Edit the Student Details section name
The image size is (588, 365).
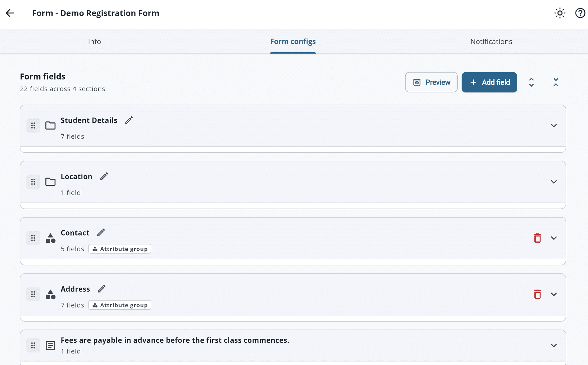[x=129, y=120]
